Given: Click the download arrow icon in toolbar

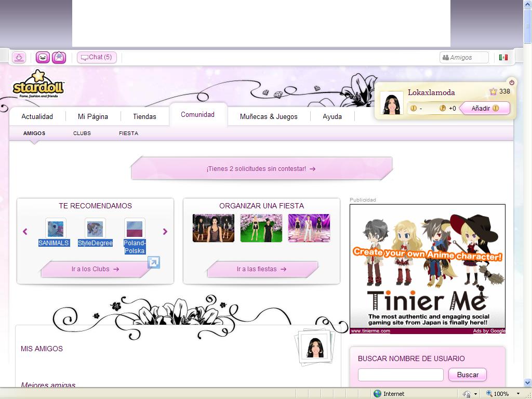Looking at the screenshot, I should (19, 57).
